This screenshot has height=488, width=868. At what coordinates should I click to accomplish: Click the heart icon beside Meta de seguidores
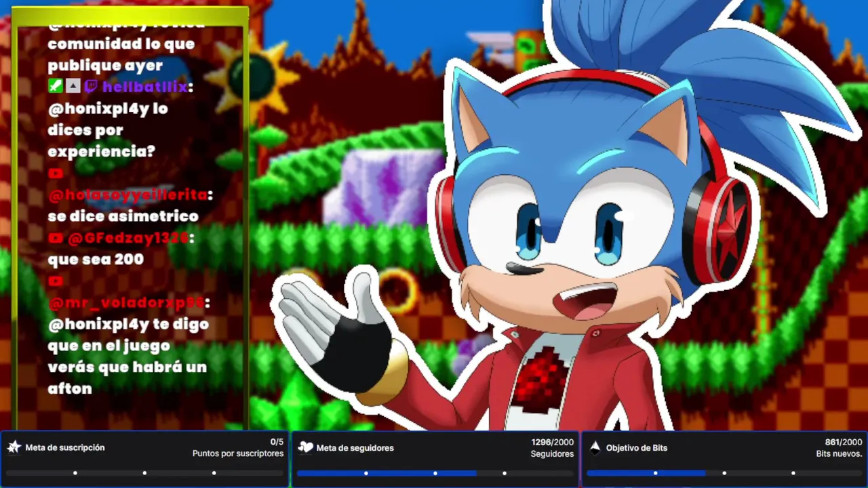306,447
